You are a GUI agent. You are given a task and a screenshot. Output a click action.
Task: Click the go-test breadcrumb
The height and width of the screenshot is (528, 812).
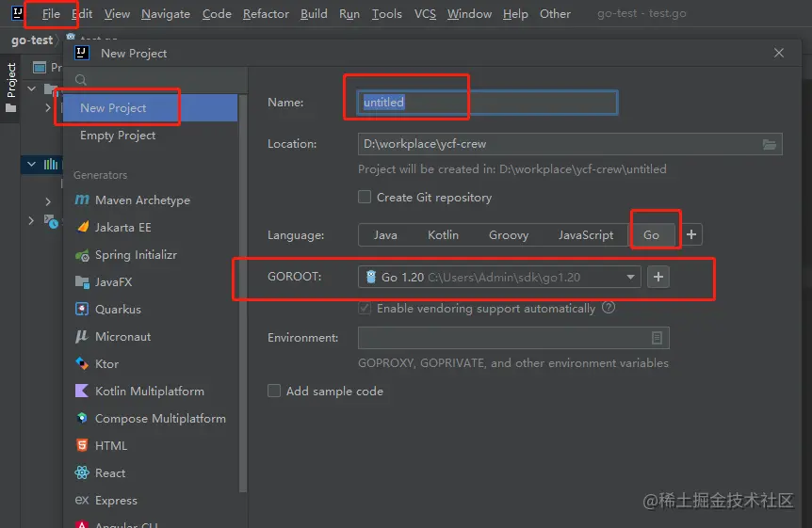point(32,40)
